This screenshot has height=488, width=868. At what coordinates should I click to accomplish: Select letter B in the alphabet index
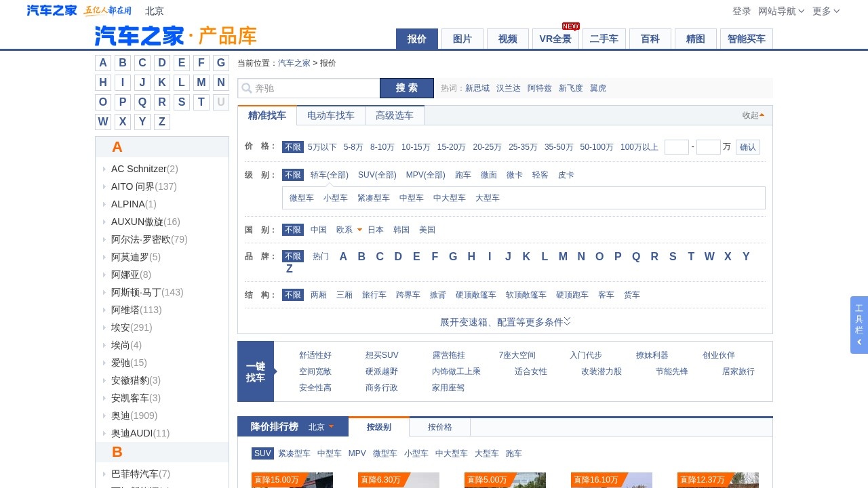[123, 63]
